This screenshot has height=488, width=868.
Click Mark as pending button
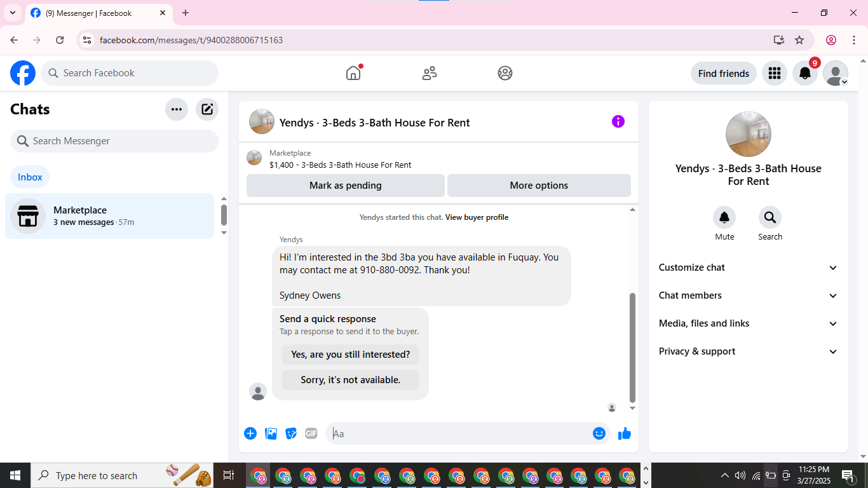[346, 186]
